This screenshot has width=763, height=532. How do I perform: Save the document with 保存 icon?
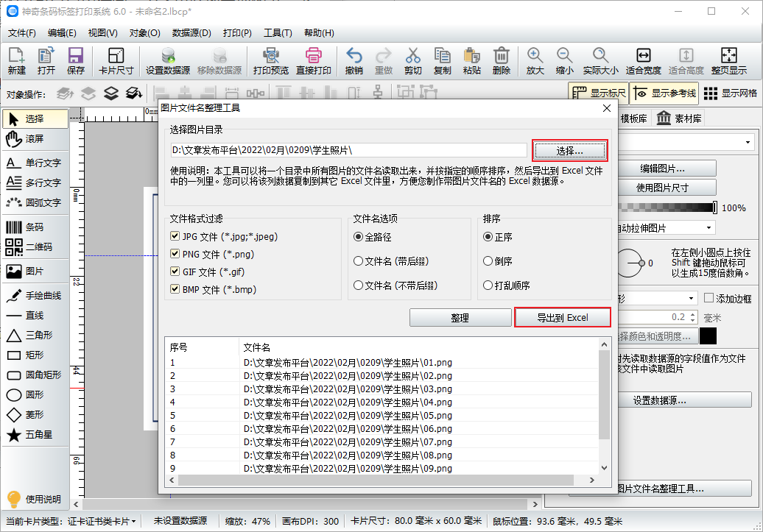click(x=75, y=61)
